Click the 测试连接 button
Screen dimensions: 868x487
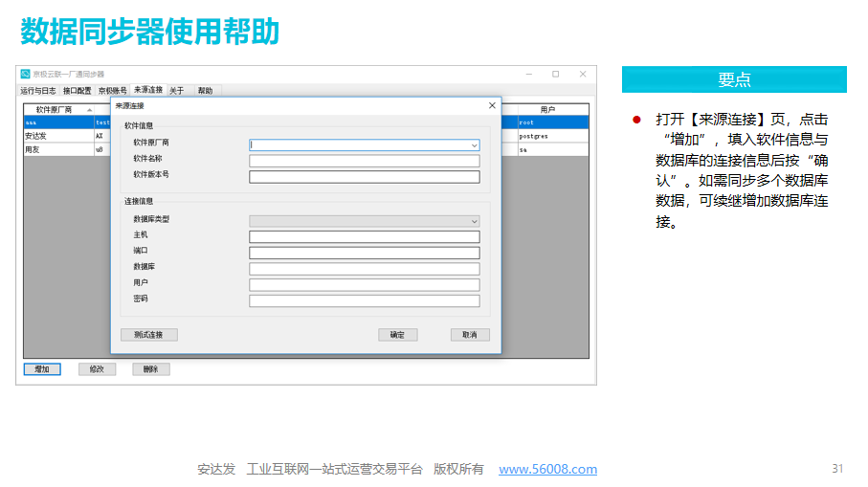click(148, 335)
